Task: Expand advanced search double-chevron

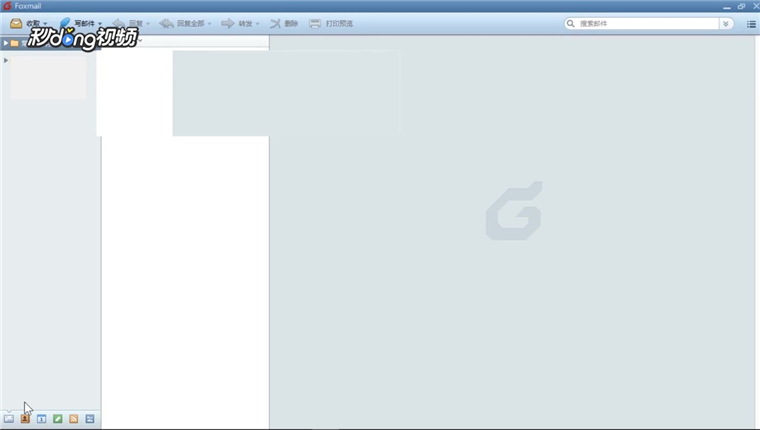Action: 726,23
